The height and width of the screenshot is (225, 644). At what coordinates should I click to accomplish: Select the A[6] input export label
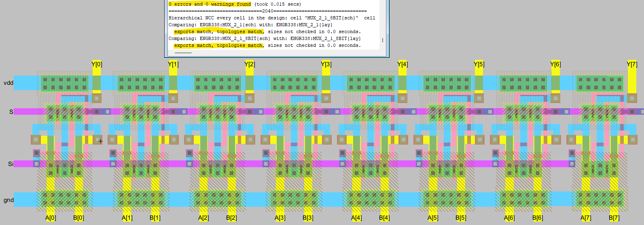tap(509, 218)
